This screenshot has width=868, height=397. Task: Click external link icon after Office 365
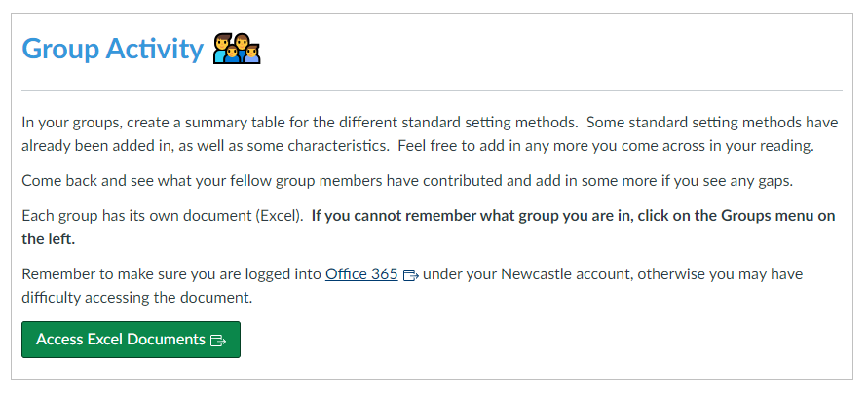[410, 275]
